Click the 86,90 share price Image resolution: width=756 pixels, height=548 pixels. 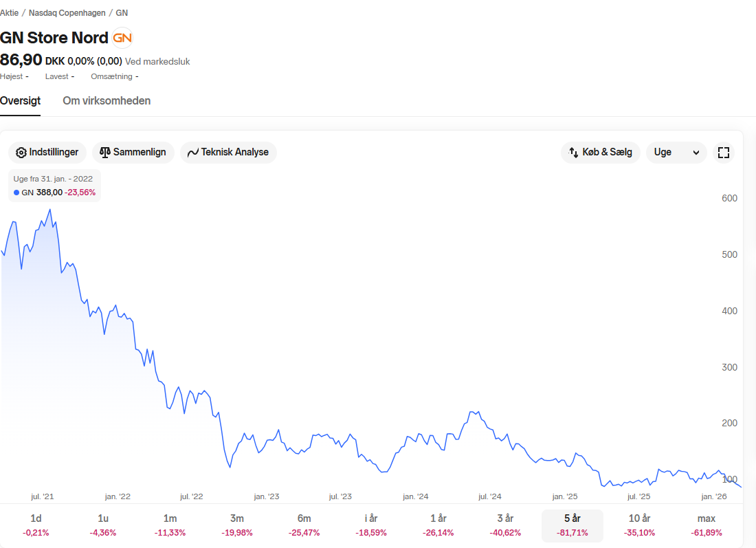point(21,61)
